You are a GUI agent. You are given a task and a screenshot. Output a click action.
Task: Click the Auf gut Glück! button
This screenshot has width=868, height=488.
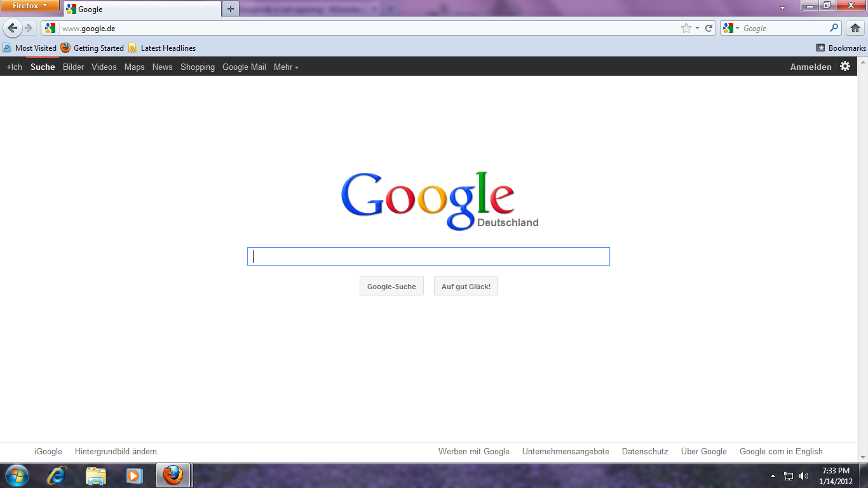(466, 286)
